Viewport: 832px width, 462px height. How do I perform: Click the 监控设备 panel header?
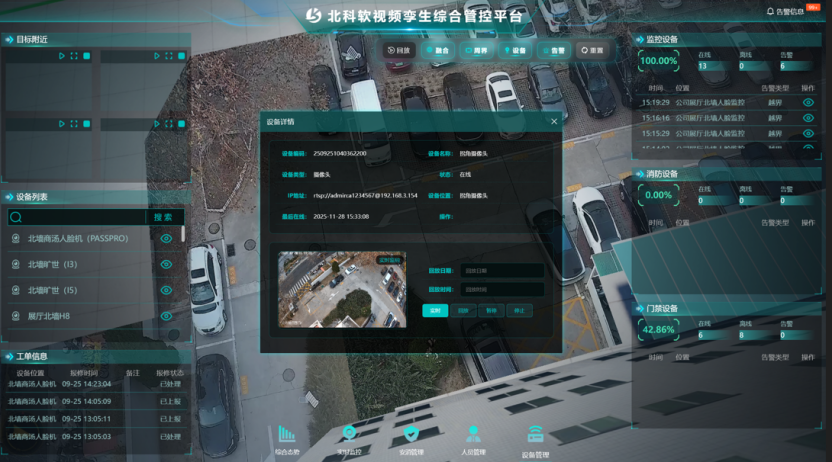(727, 39)
